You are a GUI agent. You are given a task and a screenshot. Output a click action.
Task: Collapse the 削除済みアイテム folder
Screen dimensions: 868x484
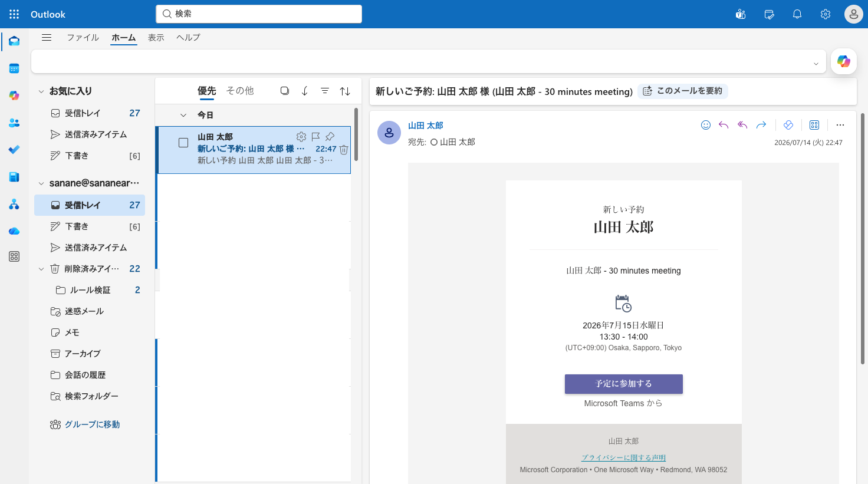pos(41,269)
